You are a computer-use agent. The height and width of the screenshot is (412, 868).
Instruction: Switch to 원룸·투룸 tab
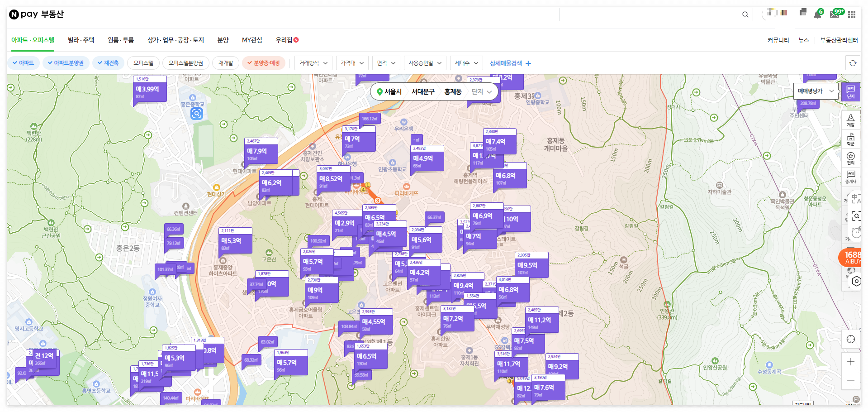click(121, 40)
